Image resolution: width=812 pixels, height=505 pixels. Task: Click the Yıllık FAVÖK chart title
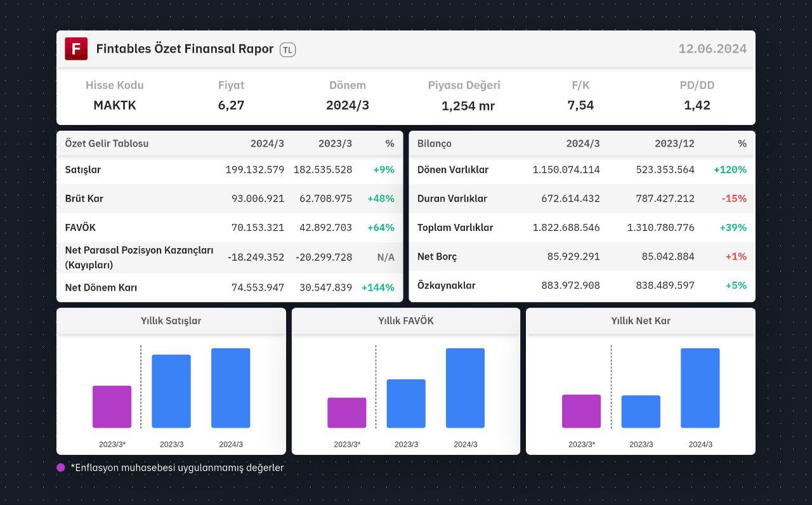(406, 321)
